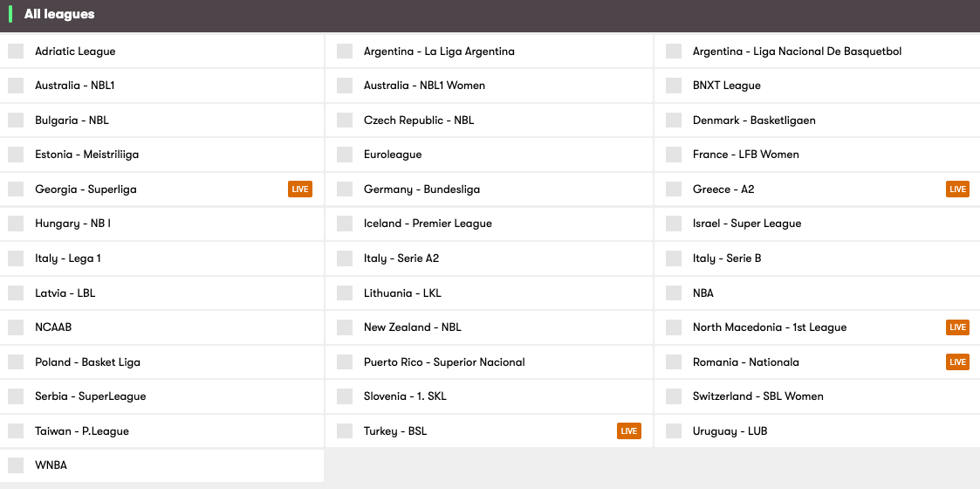Image resolution: width=980 pixels, height=489 pixels.
Task: Select the text 'Lithuania - LKL'
Action: click(x=402, y=293)
